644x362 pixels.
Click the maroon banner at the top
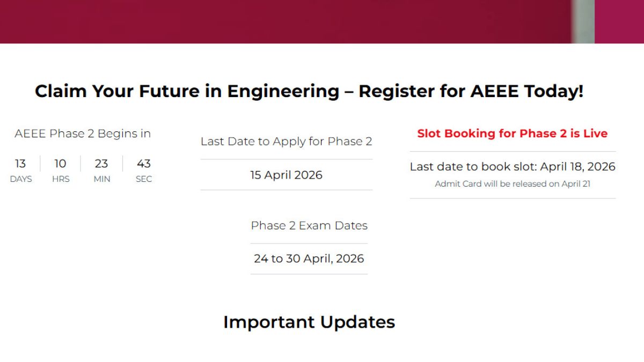(268, 21)
